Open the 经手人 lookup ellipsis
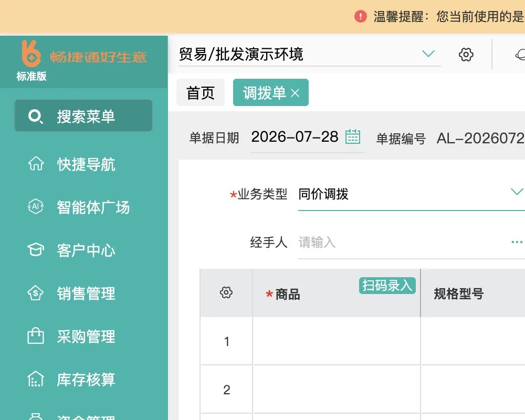Viewport: 525px width, 420px height. 517,242
